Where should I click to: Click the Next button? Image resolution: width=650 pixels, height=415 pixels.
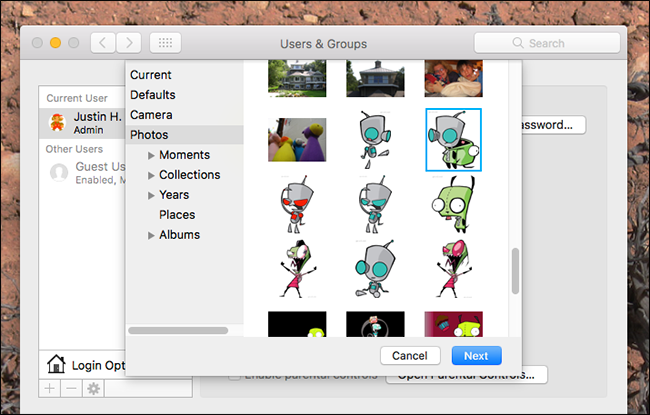[476, 356]
